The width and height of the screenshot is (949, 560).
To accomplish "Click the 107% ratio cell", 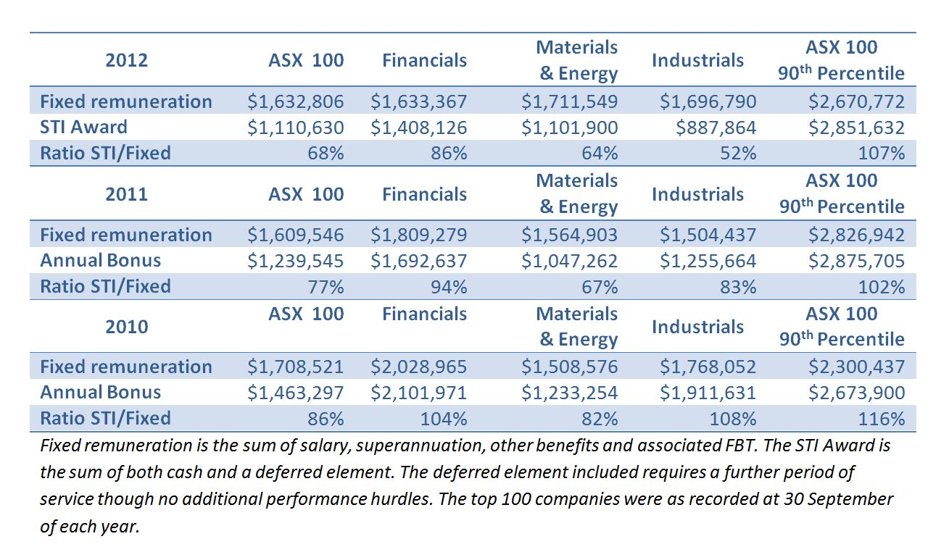I will 882,154.
